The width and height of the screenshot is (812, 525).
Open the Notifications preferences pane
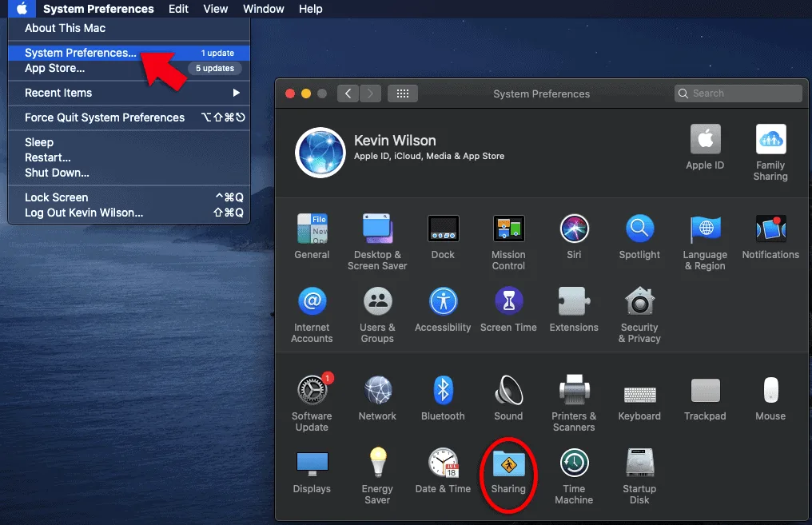pos(770,237)
